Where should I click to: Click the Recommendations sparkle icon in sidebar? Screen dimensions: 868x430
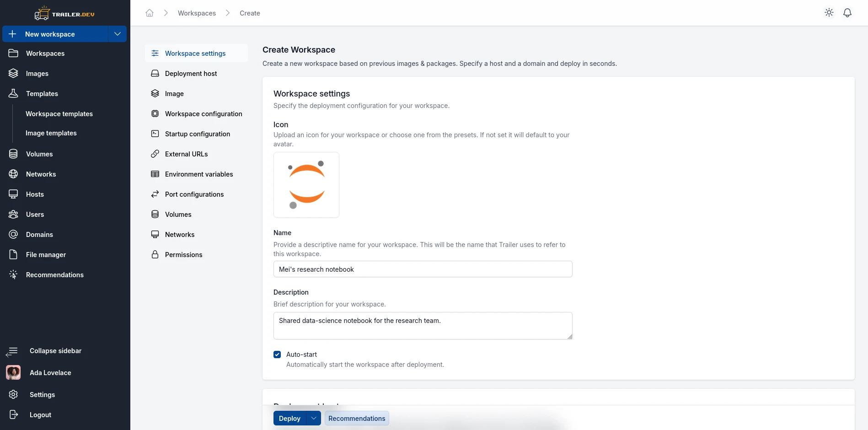[x=13, y=274]
